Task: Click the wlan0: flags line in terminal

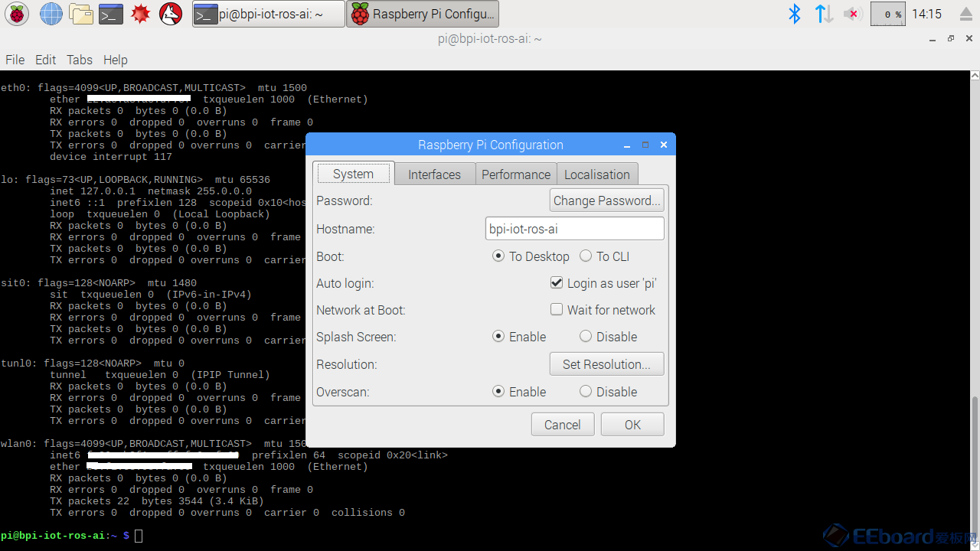Action: click(x=153, y=444)
